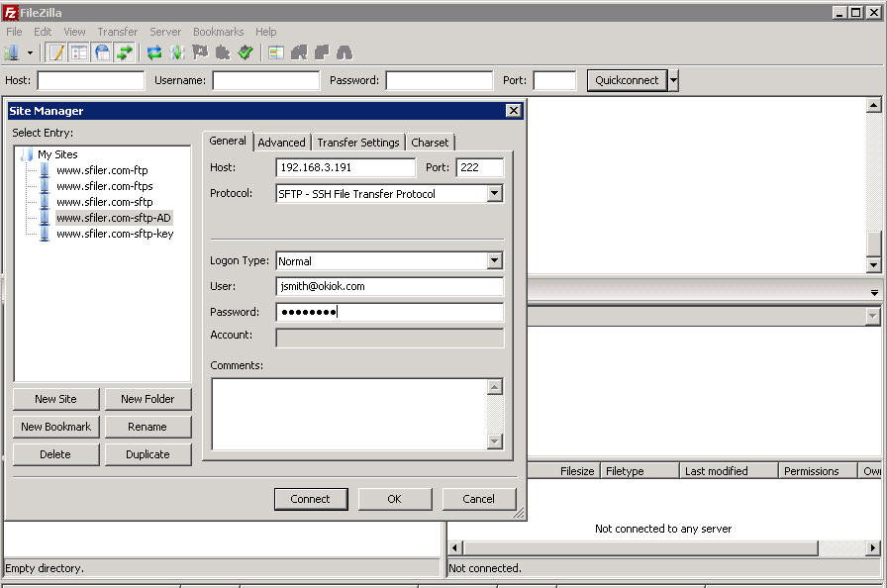This screenshot has height=588, width=887.
Task: Click the New Folder button
Action: point(148,399)
